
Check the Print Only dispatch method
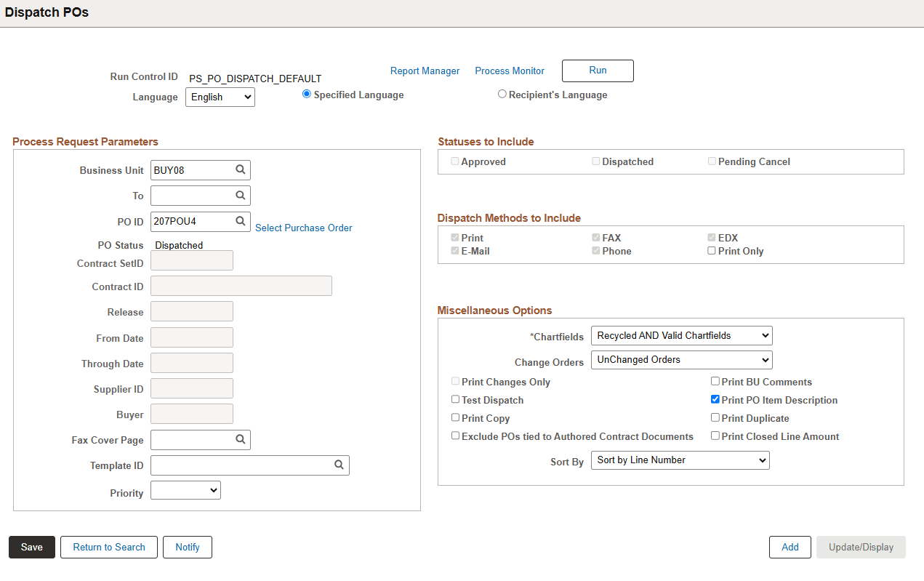click(x=711, y=250)
